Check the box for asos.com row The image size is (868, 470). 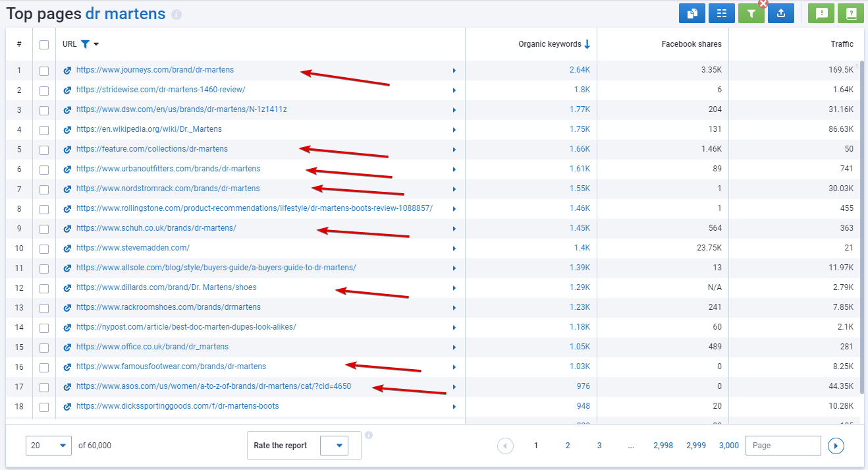pos(44,387)
